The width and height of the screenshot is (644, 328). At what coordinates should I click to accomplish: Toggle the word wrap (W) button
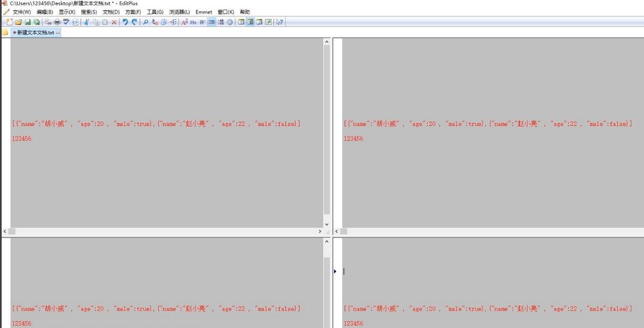click(x=203, y=22)
